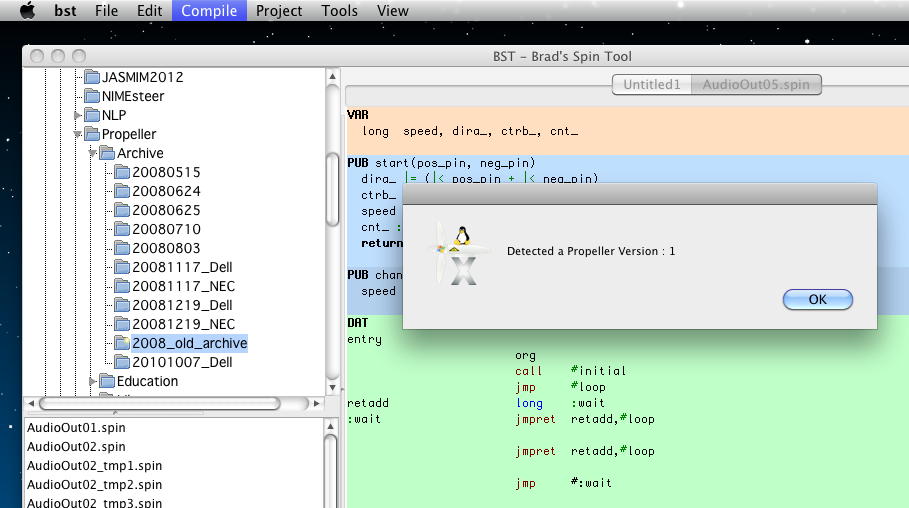This screenshot has width=909, height=508.
Task: Switch to the Untitled1 tab
Action: point(651,85)
